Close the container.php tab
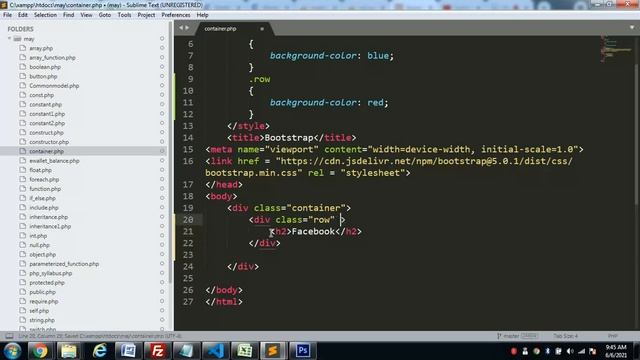 click(262, 29)
